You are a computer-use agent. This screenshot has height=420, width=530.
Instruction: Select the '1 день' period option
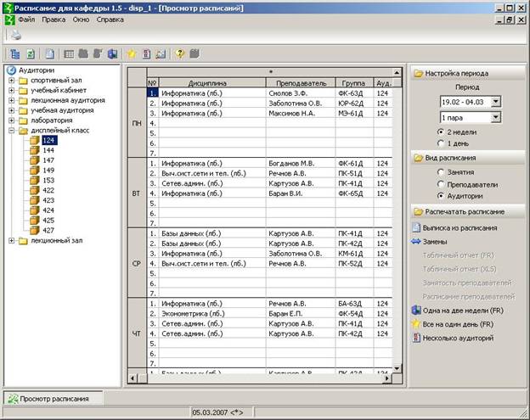pyautogui.click(x=440, y=143)
